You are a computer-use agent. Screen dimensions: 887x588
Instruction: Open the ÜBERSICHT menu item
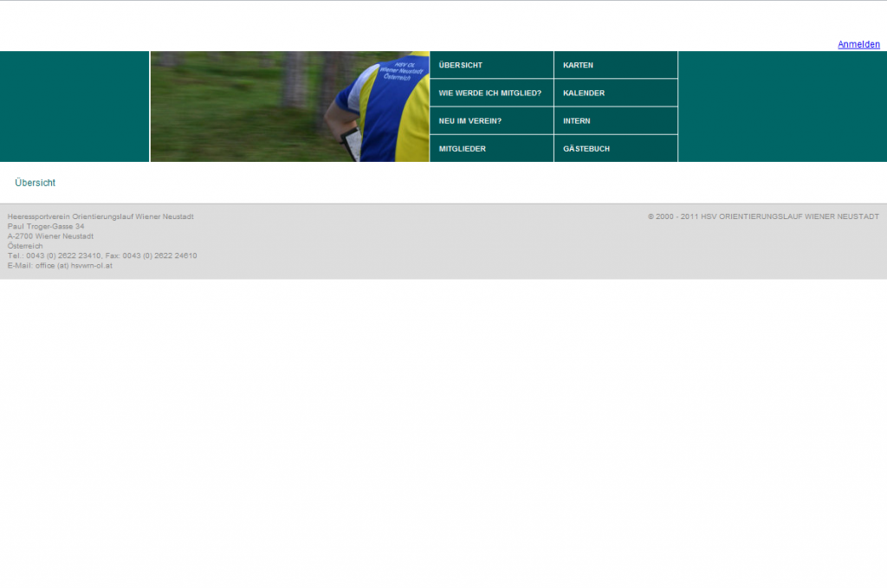[461, 65]
